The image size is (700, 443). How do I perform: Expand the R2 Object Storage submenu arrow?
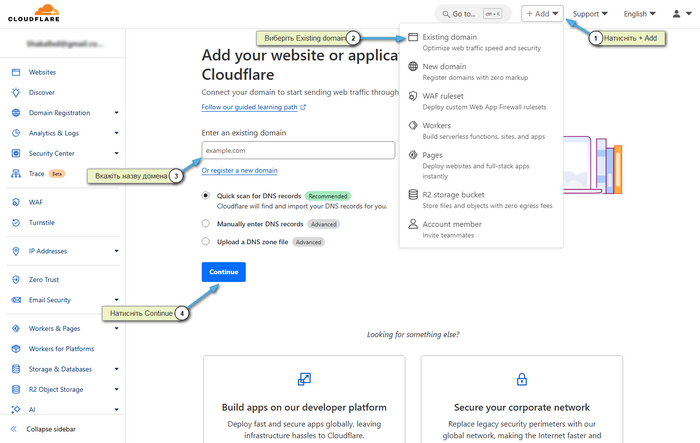pyautogui.click(x=117, y=389)
